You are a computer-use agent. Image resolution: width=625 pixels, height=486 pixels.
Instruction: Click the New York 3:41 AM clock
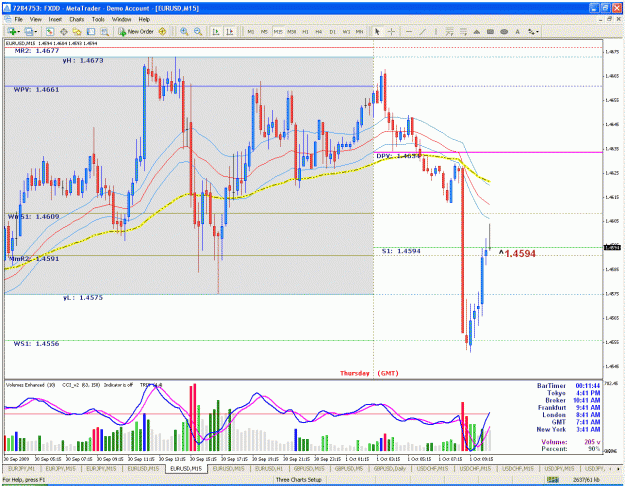[568, 430]
